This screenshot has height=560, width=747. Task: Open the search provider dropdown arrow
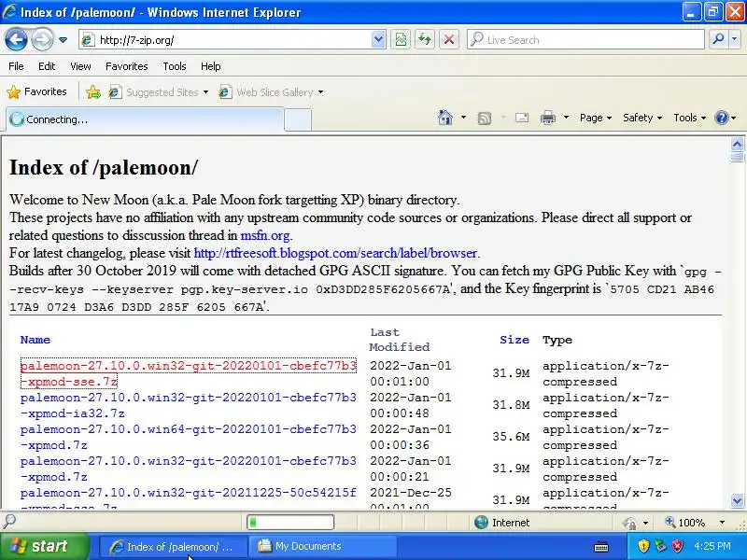tap(735, 40)
